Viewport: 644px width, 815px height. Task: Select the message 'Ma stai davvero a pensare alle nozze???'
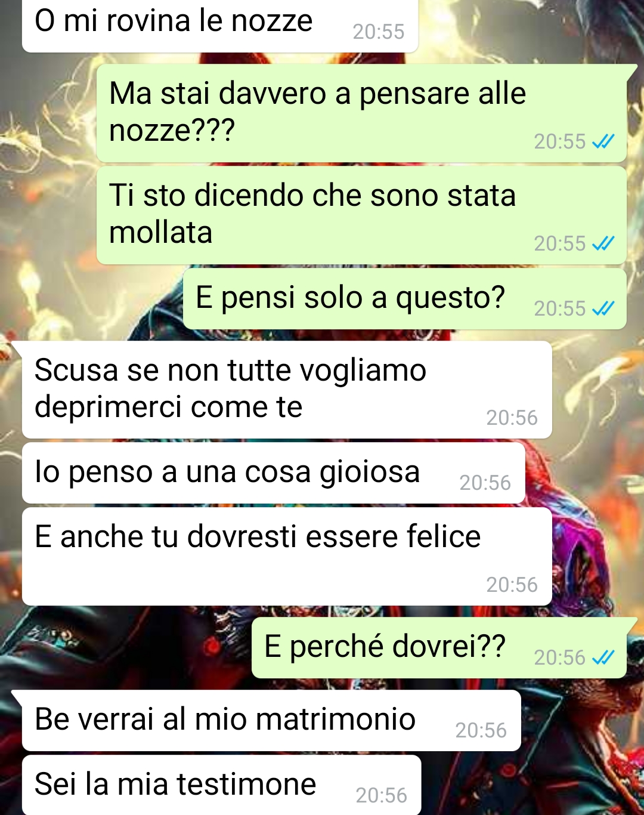click(361, 113)
